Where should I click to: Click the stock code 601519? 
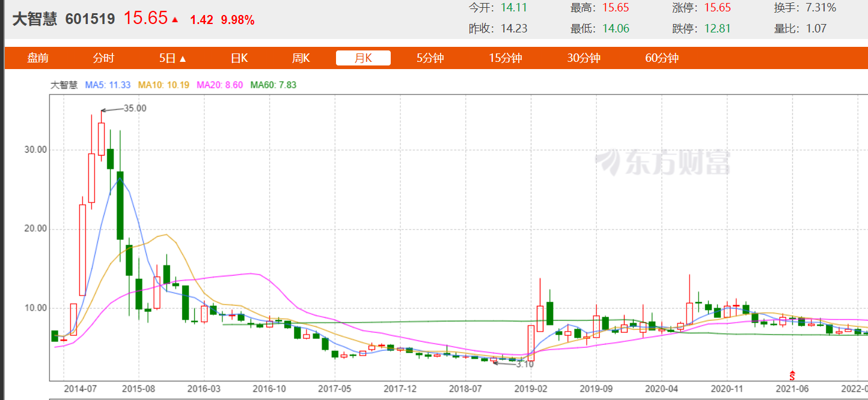point(90,19)
